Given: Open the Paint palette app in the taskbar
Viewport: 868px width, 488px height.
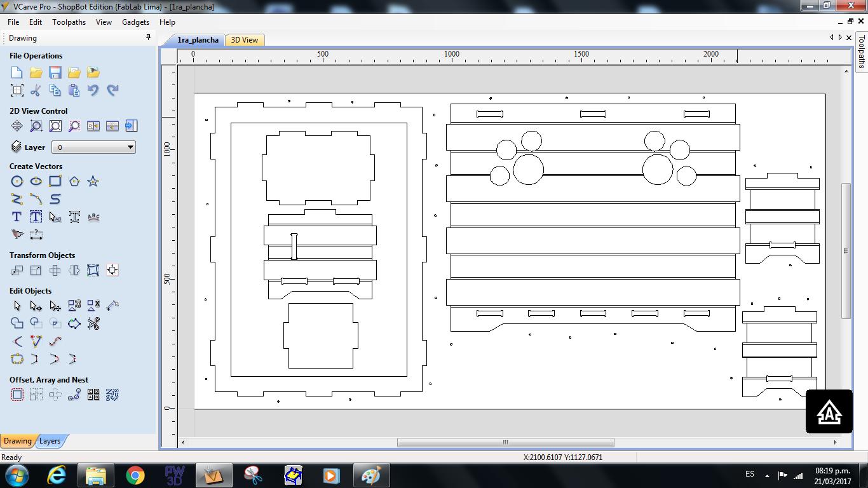Looking at the screenshot, I should (370, 475).
